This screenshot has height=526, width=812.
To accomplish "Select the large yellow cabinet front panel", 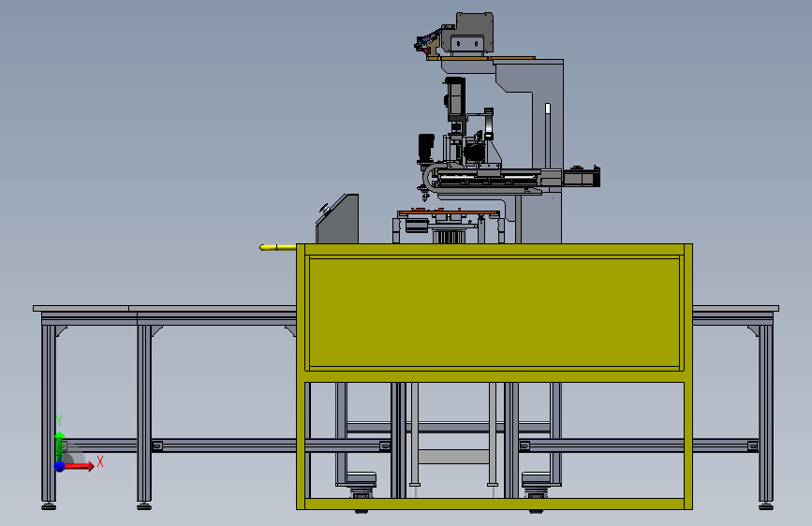I will pyautogui.click(x=494, y=313).
